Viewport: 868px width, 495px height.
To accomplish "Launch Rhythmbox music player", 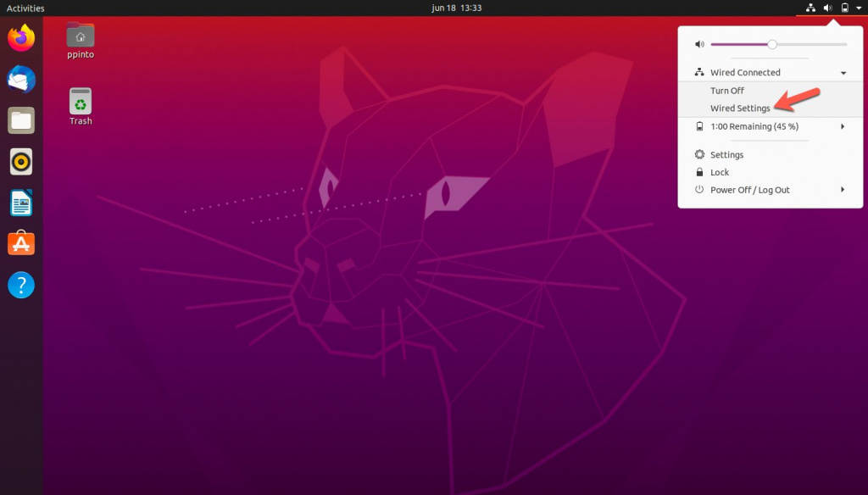I will pyautogui.click(x=20, y=161).
